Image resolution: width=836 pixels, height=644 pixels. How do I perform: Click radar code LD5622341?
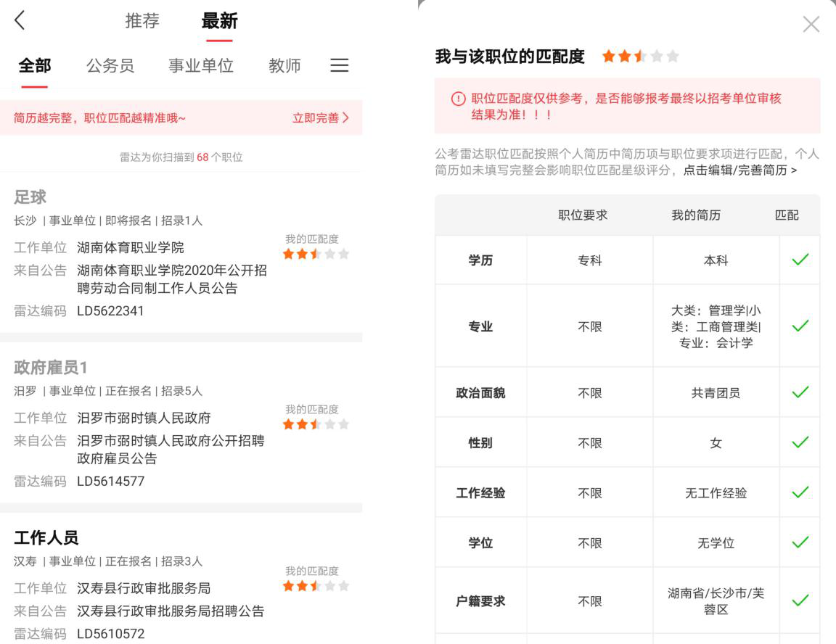click(110, 310)
